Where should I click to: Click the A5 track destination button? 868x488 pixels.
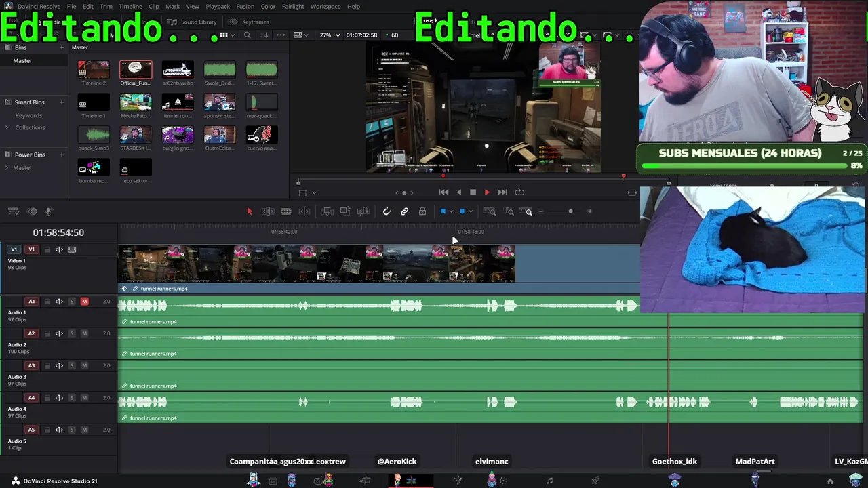tap(31, 430)
